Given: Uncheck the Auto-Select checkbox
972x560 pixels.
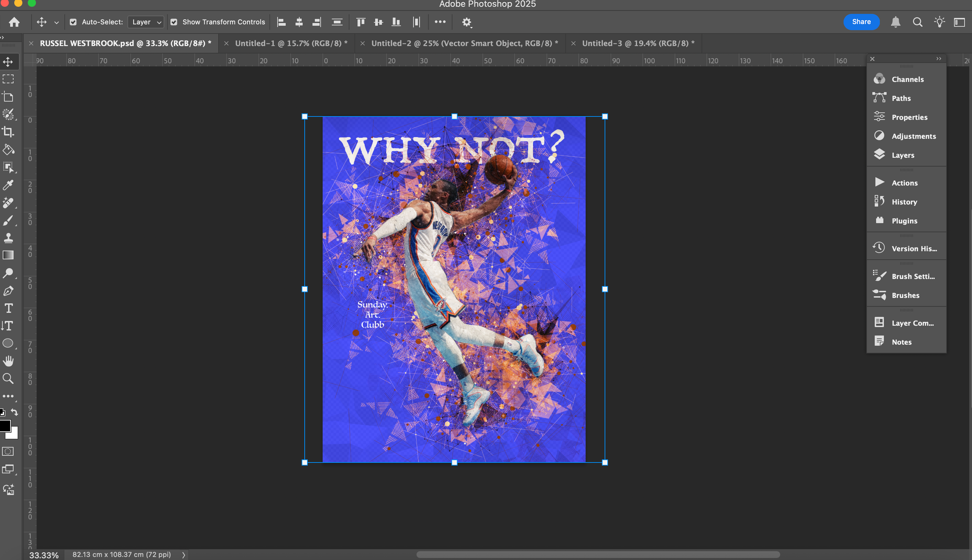Looking at the screenshot, I should [73, 22].
